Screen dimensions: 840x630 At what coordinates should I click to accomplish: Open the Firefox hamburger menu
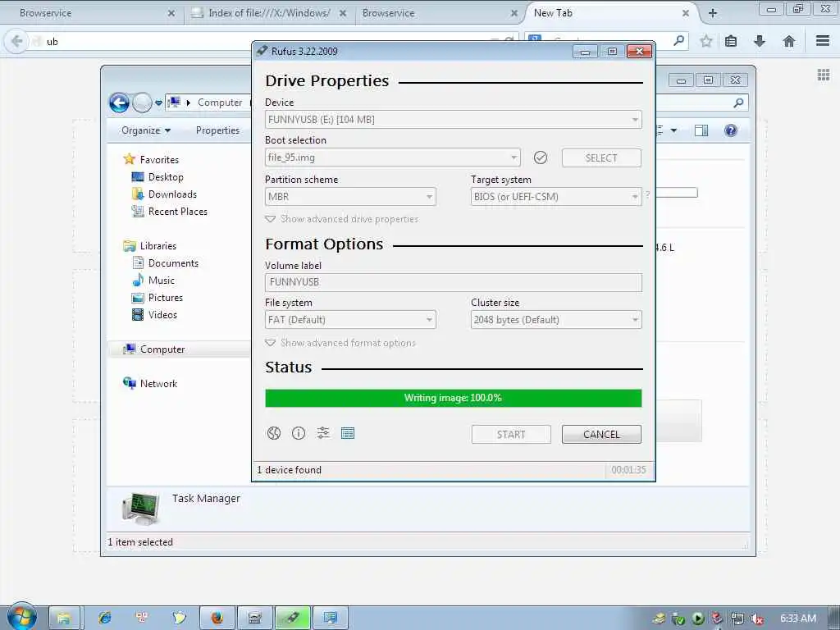click(823, 41)
